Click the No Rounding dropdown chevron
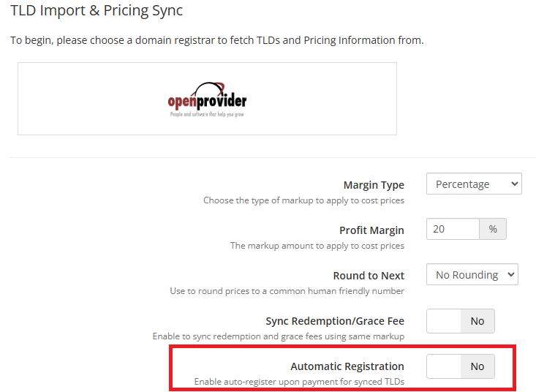The height and width of the screenshot is (392, 536). pyautogui.click(x=510, y=274)
